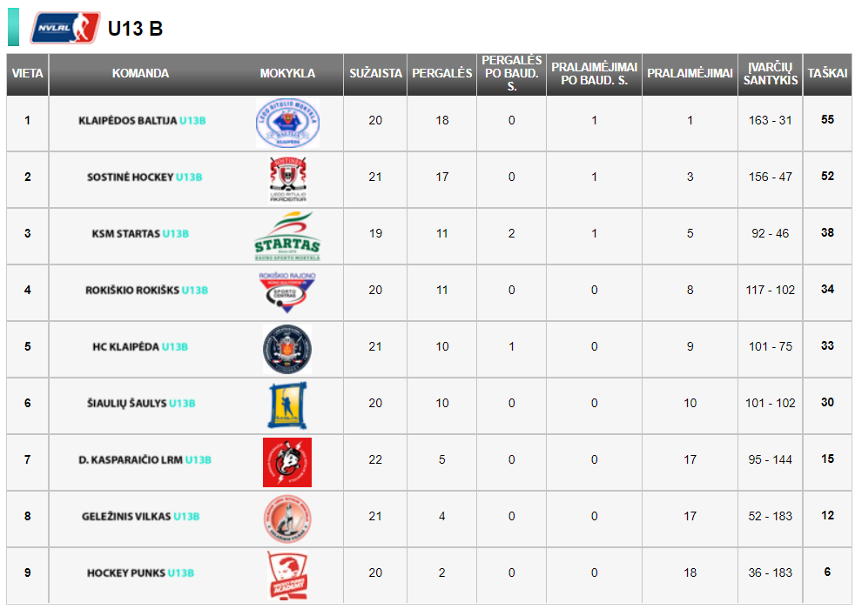Click the Įvarčių santykis column header
The height and width of the screenshot is (616, 862).
(x=771, y=74)
